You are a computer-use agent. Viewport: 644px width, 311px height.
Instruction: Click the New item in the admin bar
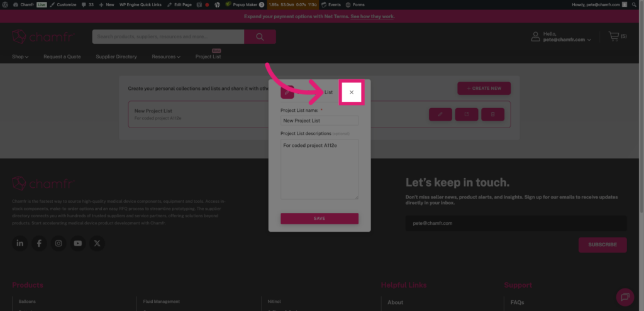pos(106,4)
